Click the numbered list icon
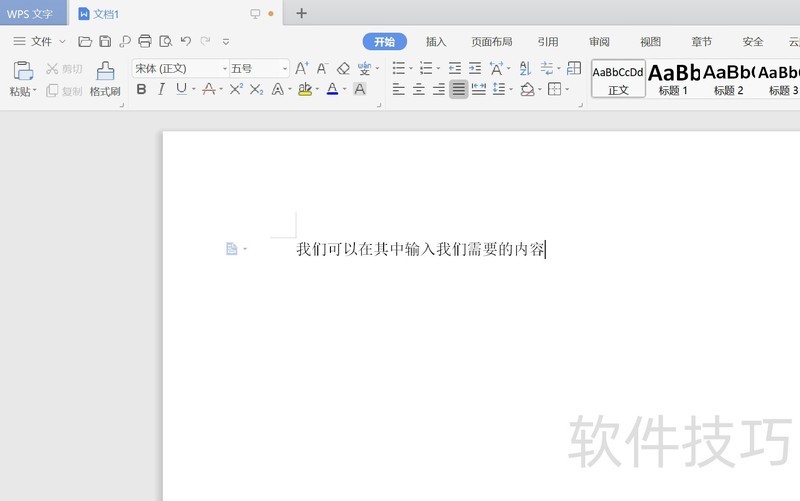 [426, 68]
